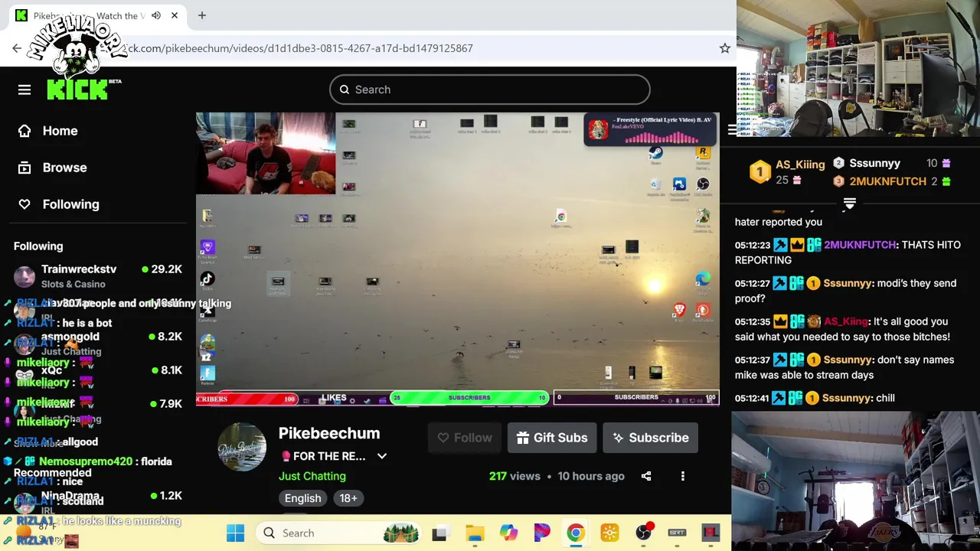This screenshot has width=980, height=551.
Task: Share the video via share icon
Action: (x=646, y=476)
